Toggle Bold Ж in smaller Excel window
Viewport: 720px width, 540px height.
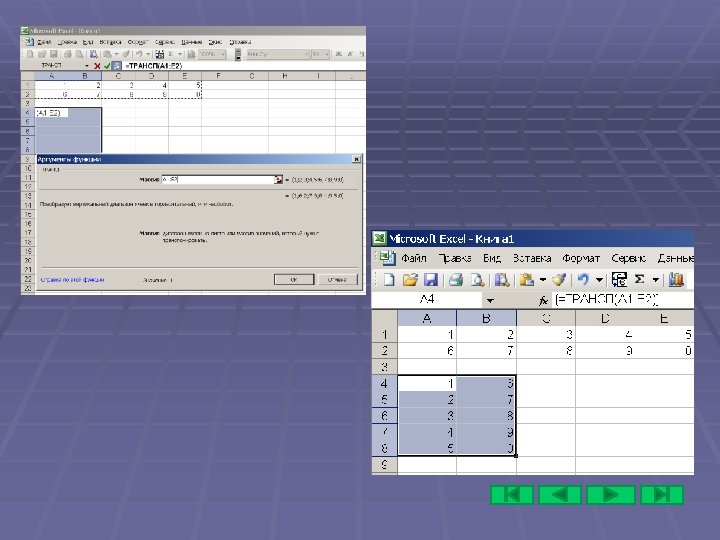click(x=338, y=54)
